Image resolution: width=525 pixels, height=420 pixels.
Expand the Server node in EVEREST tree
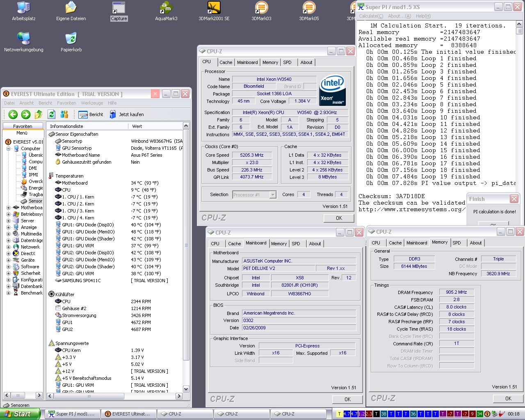[x=8, y=221]
